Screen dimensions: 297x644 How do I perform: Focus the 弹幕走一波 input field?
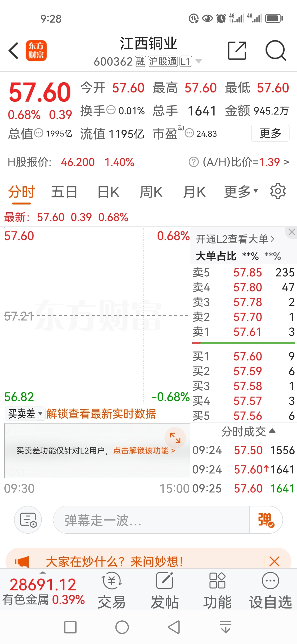click(151, 520)
